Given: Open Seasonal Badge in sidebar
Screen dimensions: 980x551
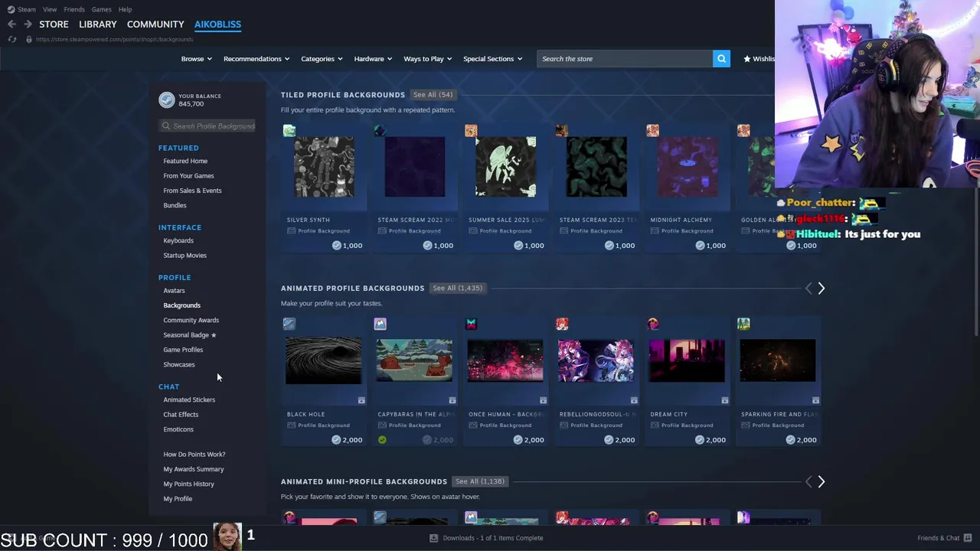Looking at the screenshot, I should (x=189, y=335).
